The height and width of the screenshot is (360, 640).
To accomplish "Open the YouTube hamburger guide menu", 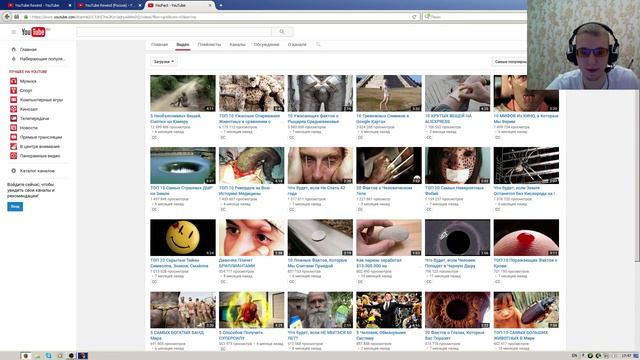I will pos(13,32).
